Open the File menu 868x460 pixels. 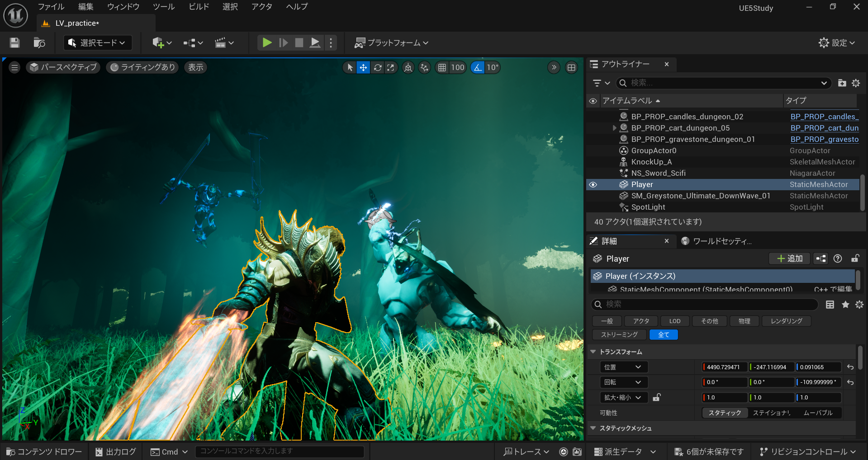tap(51, 7)
